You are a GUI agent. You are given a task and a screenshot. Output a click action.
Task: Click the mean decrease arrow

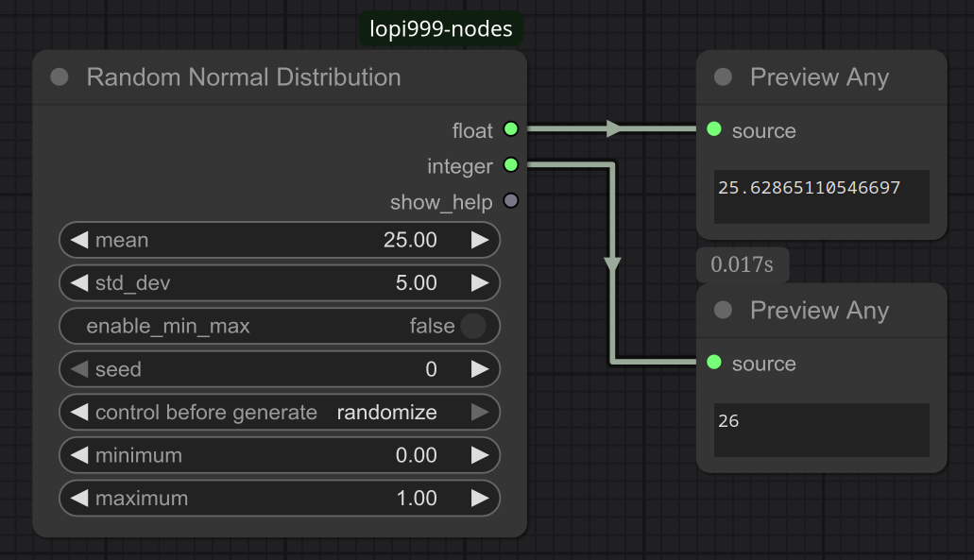79,240
